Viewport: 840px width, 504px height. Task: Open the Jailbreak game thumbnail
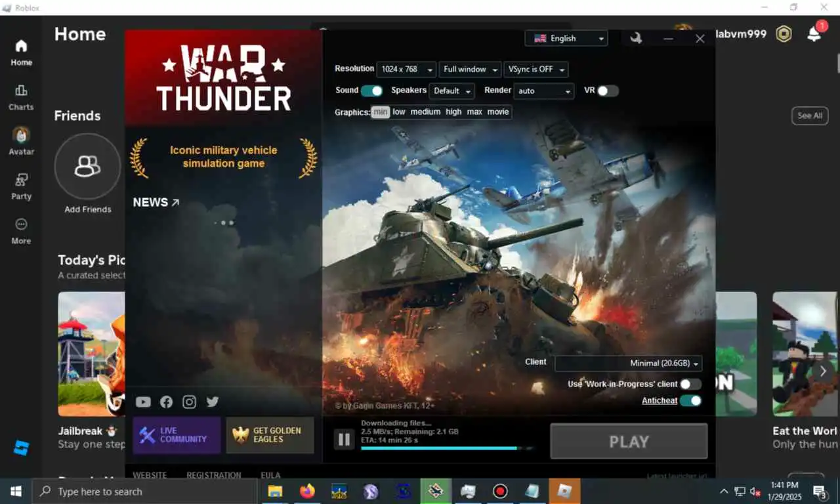[91, 354]
